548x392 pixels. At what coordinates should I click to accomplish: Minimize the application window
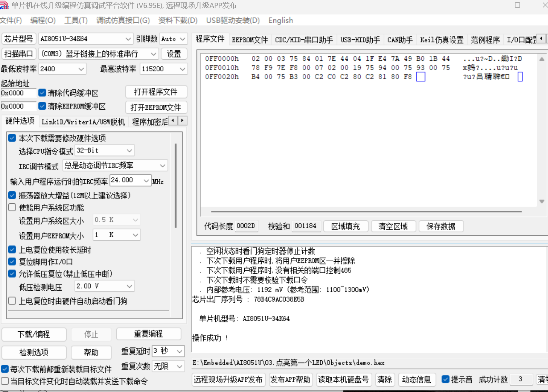[x=490, y=5]
